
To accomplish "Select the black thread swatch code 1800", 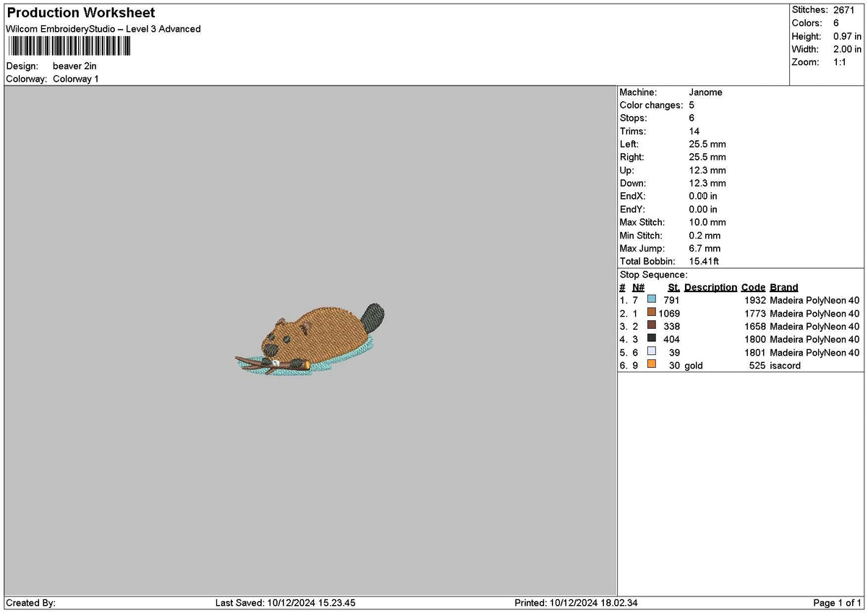I will click(x=652, y=339).
